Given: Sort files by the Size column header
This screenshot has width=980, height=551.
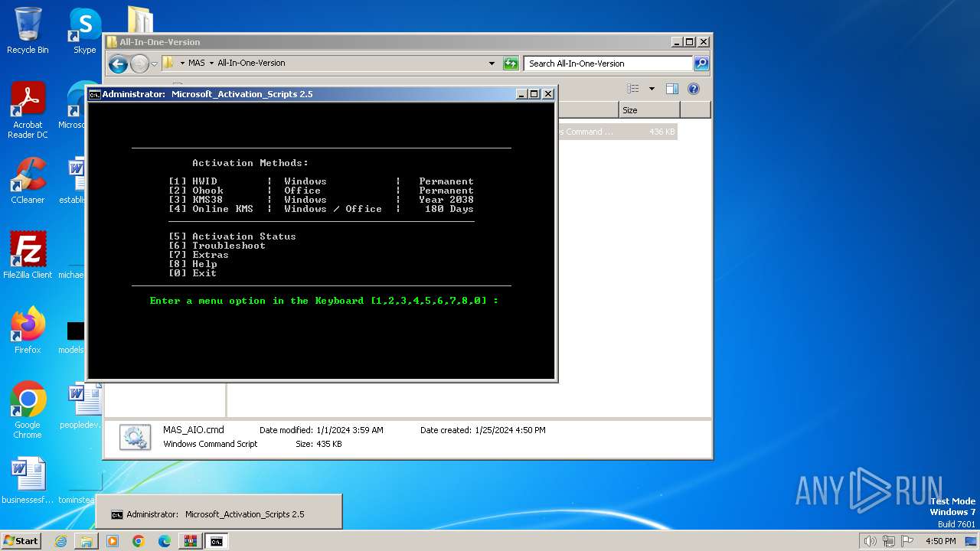Looking at the screenshot, I should (x=649, y=110).
